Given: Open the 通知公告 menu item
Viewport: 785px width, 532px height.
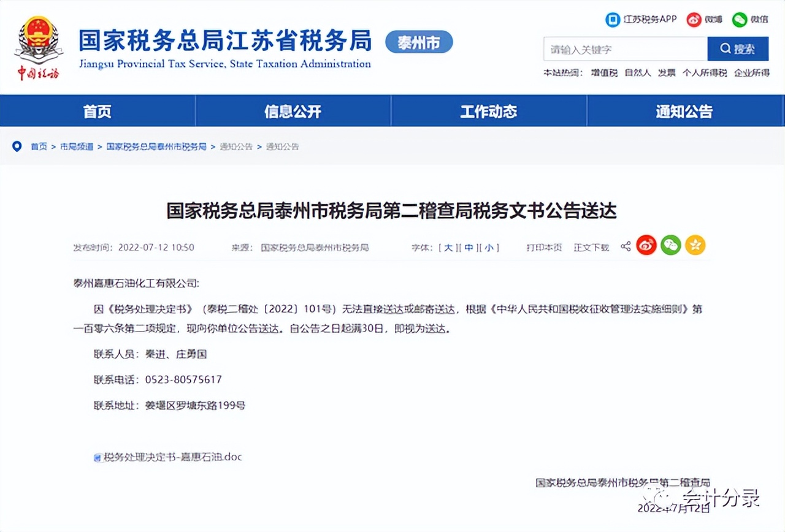Looking at the screenshot, I should [684, 111].
